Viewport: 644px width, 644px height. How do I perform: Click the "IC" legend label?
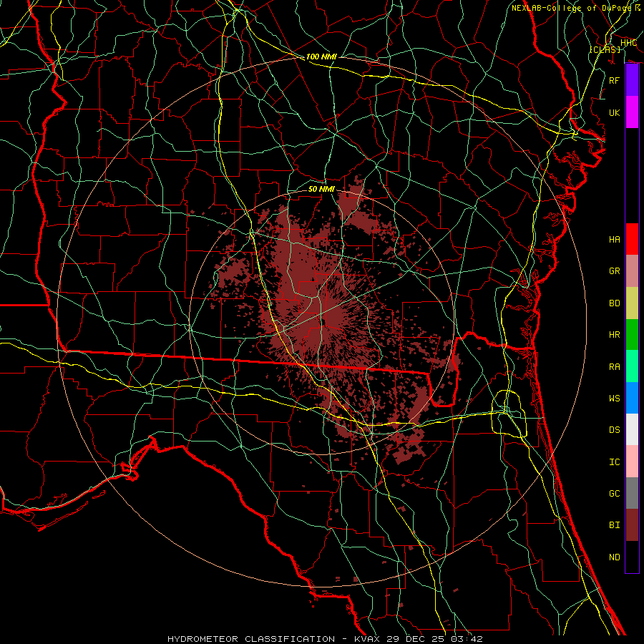coord(615,462)
